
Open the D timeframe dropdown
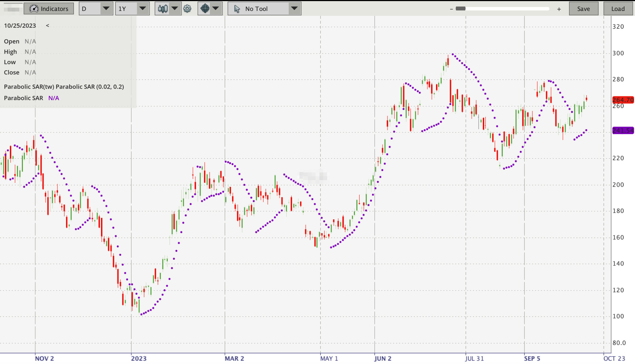106,8
